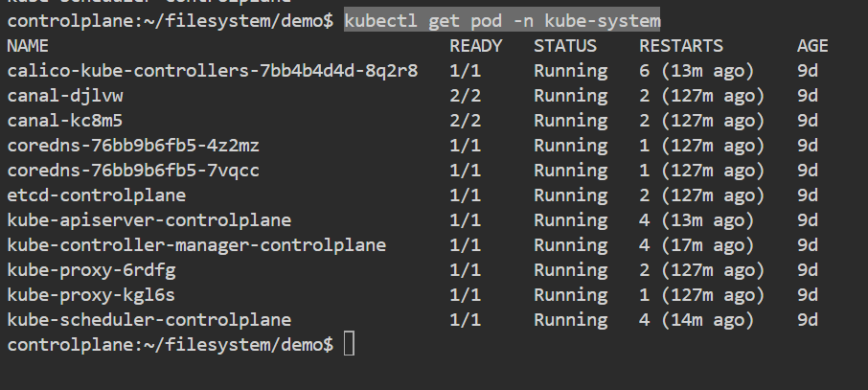Click the terminal cursor at the bottom prompt
This screenshot has width=868, height=390.
point(349,344)
